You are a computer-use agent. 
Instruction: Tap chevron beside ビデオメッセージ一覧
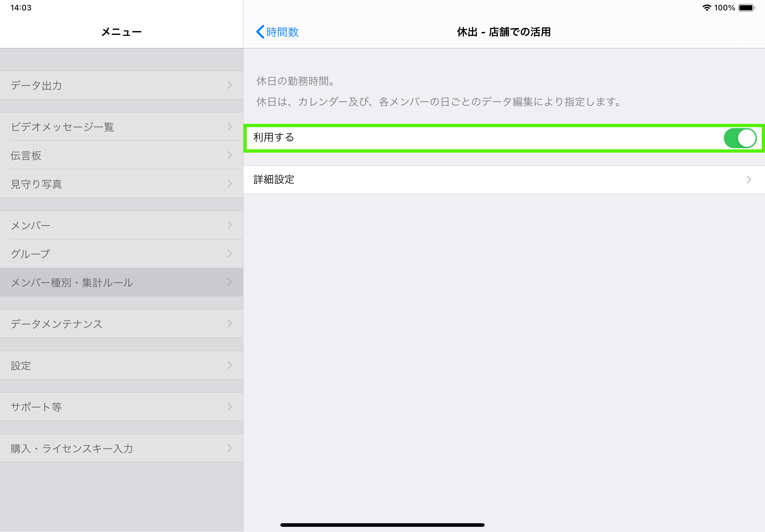[230, 127]
